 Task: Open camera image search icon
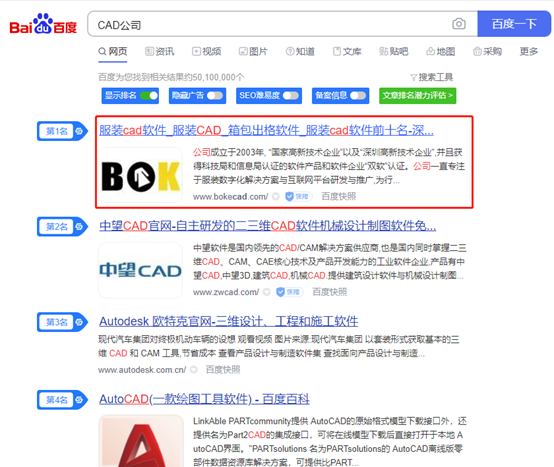459,24
